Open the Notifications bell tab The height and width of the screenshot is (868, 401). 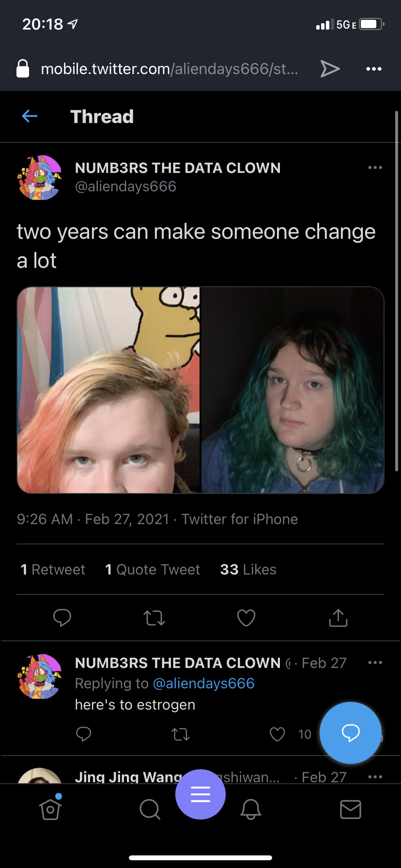(251, 809)
